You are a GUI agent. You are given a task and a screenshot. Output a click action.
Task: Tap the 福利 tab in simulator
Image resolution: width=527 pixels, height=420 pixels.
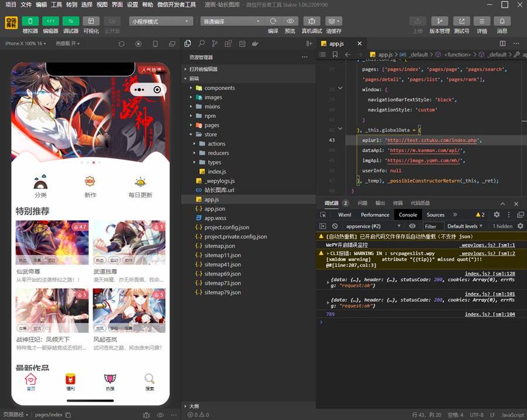[x=70, y=382]
